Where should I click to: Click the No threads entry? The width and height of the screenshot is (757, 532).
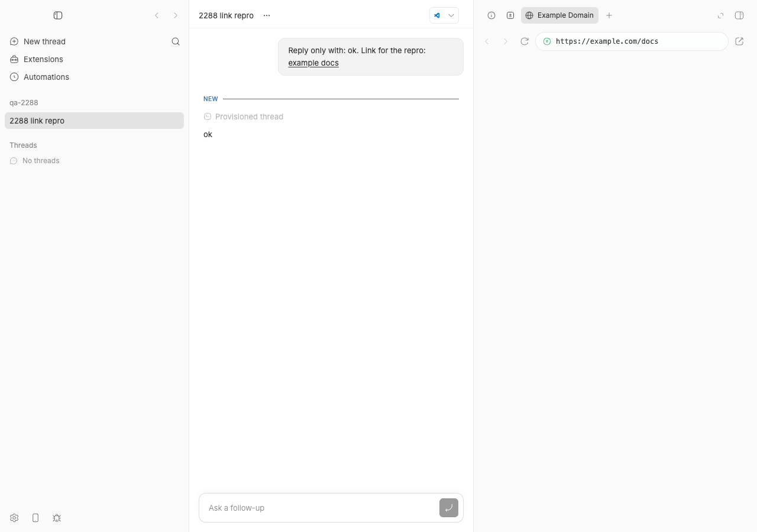41,161
